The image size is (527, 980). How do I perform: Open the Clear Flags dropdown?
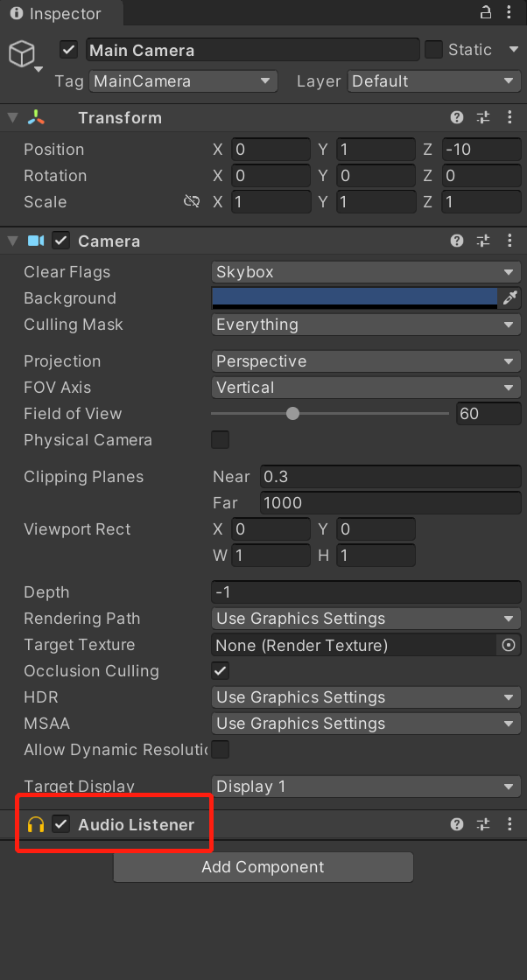tap(366, 272)
